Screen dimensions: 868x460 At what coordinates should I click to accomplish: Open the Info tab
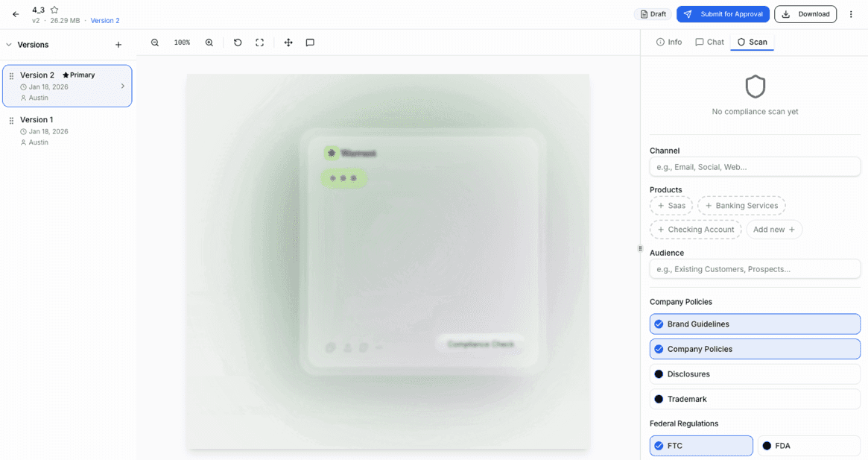(x=668, y=42)
